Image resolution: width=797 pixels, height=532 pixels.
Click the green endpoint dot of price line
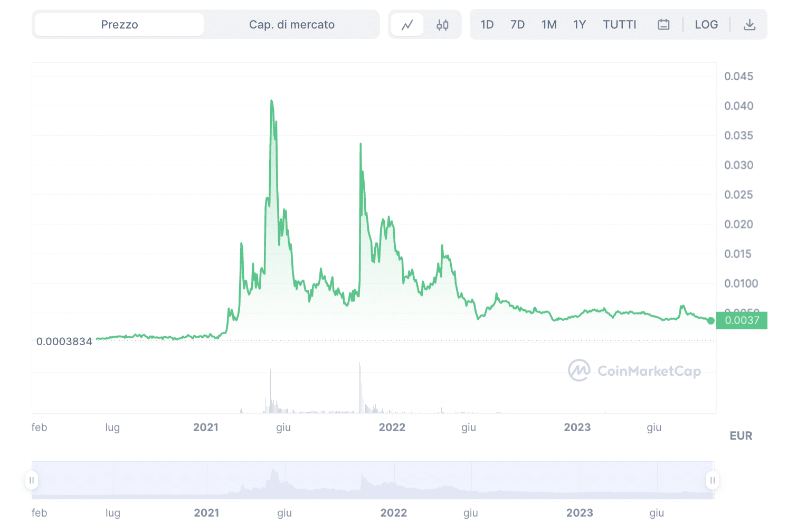click(x=711, y=321)
